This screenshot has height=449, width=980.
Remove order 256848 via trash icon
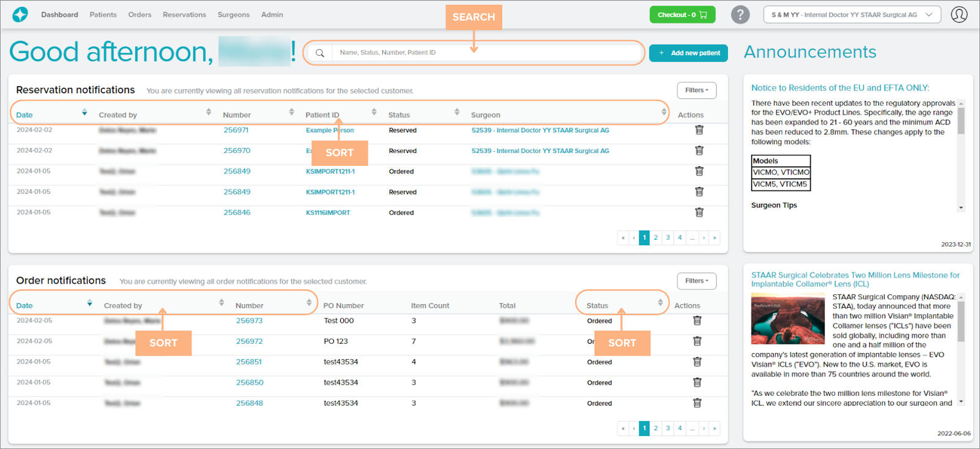tap(697, 403)
